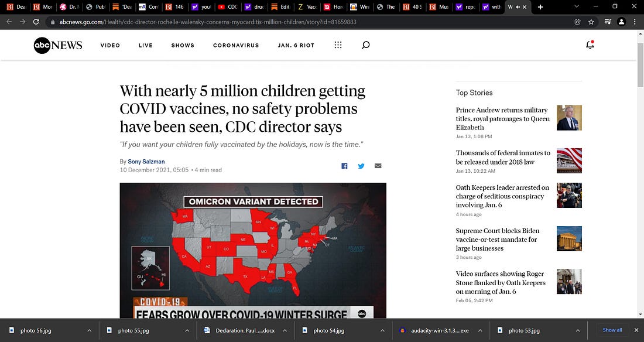Open chevron menu for photo 53.jpg download

[x=578, y=330]
